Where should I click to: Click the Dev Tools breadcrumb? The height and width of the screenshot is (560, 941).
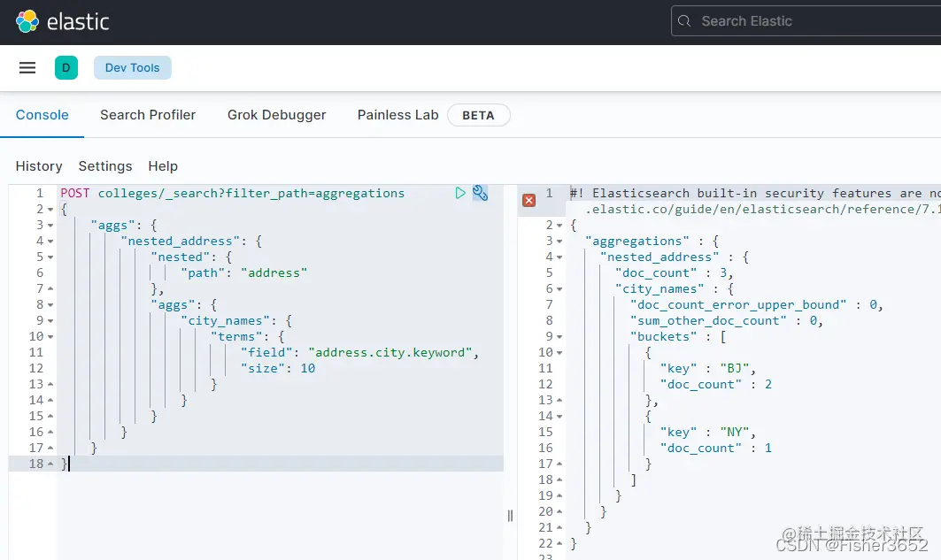coord(132,68)
